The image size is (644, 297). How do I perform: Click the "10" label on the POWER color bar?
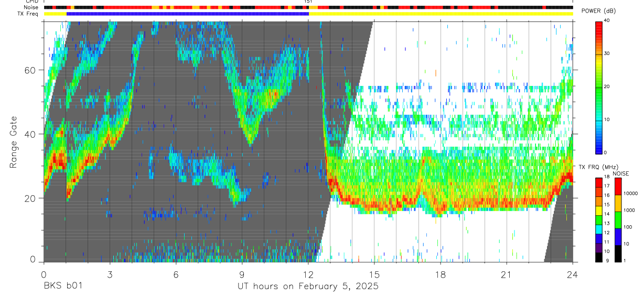(x=607, y=119)
